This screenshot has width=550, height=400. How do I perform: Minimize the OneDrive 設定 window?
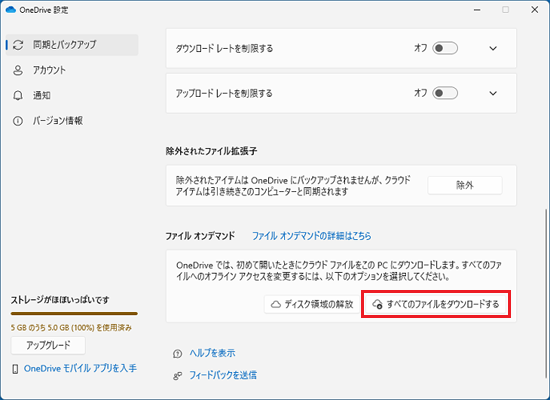tap(477, 10)
